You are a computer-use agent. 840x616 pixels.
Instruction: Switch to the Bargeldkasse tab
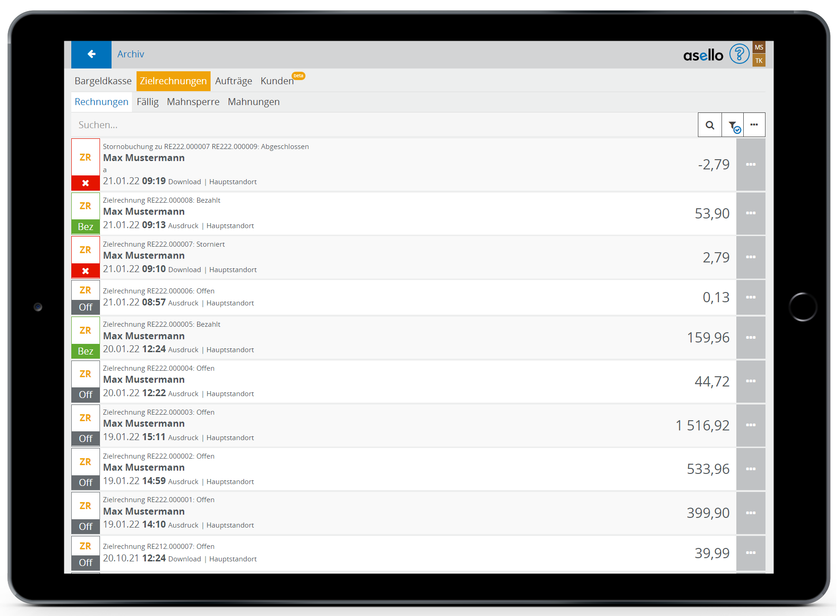[103, 81]
